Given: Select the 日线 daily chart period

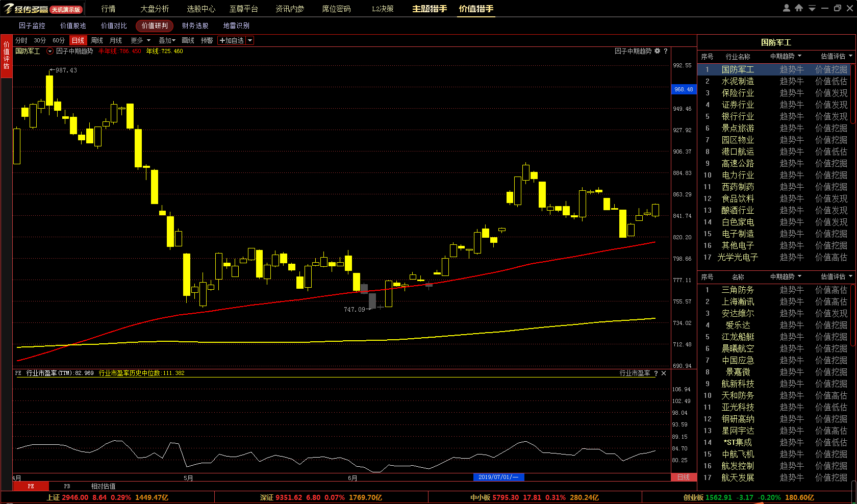Looking at the screenshot, I should pyautogui.click(x=78, y=40).
